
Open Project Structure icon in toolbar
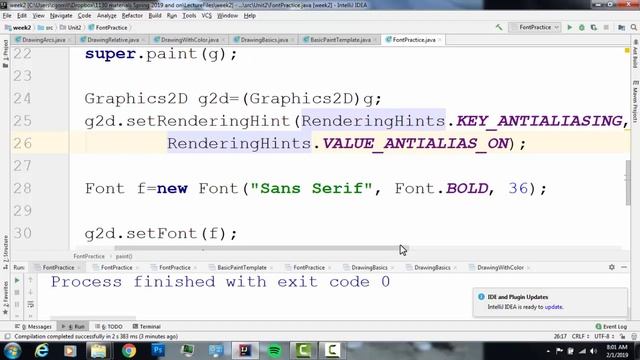click(x=621, y=27)
